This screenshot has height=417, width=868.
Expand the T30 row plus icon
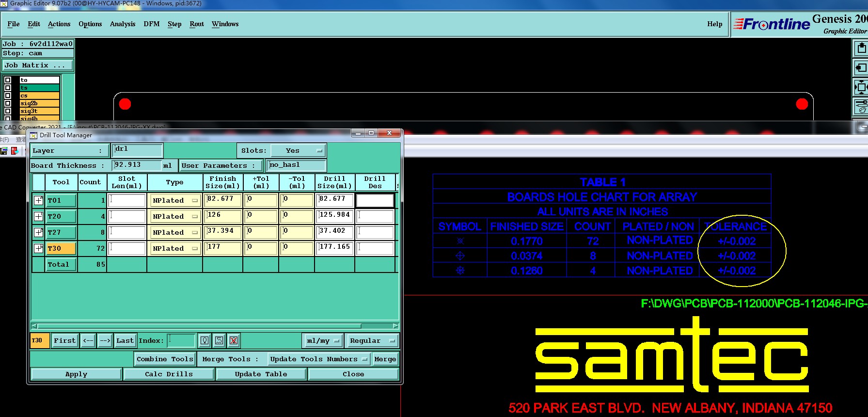click(38, 248)
